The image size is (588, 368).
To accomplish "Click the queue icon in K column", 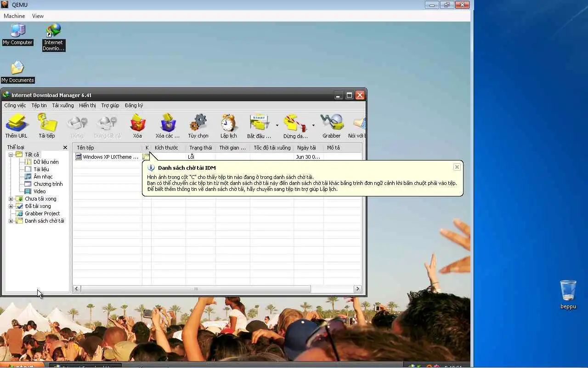I will coord(146,157).
